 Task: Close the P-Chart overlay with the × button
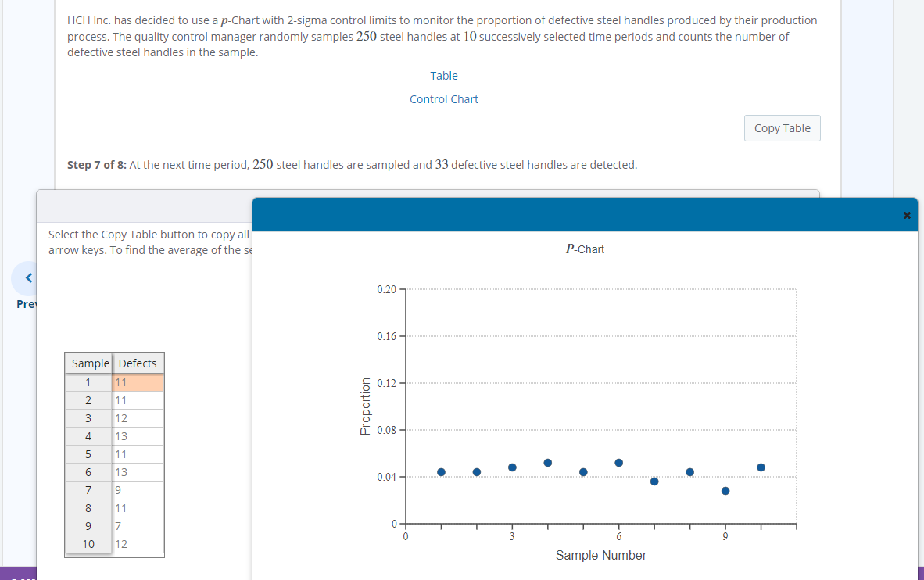[x=906, y=214]
